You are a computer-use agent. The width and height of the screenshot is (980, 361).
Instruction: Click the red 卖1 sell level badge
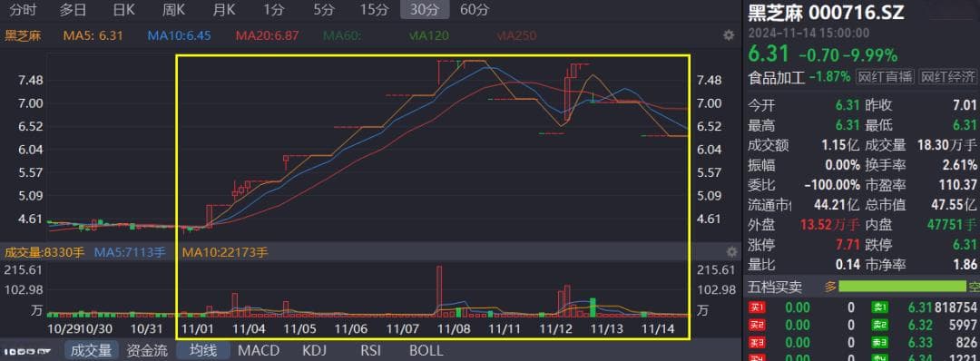[758, 307]
